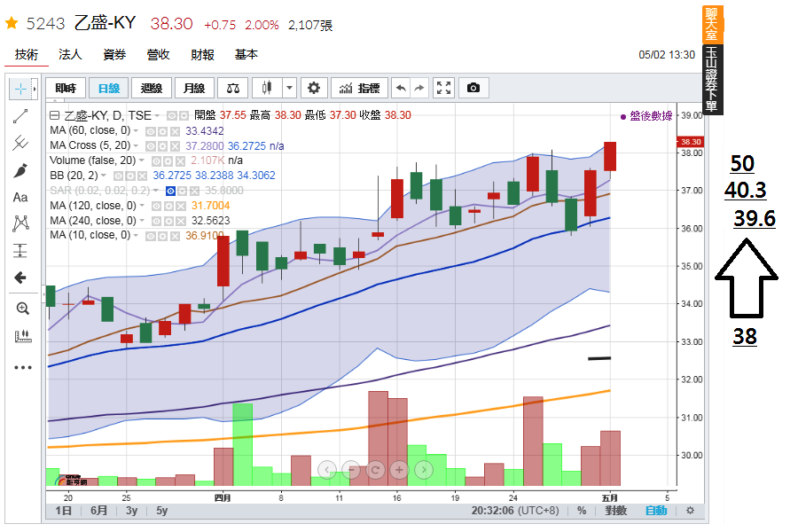This screenshot has width=798, height=532.
Task: Toggle visibility of MA (10, close, 0)
Action: (150, 236)
